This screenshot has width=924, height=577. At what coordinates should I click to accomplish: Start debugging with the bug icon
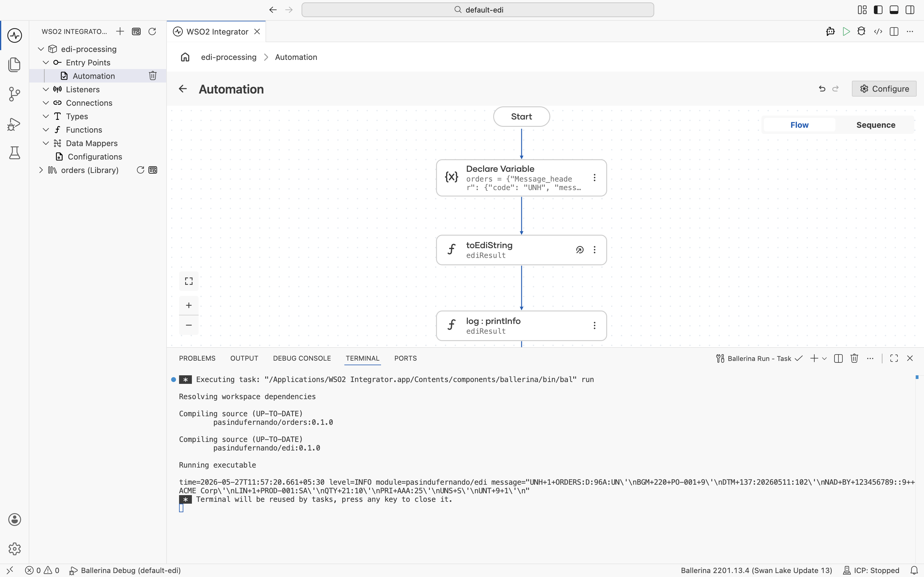pyautogui.click(x=861, y=31)
